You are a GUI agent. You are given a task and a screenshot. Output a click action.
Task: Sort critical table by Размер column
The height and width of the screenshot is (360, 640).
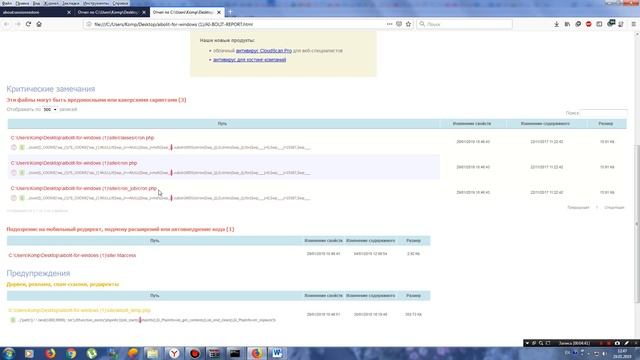click(606, 124)
